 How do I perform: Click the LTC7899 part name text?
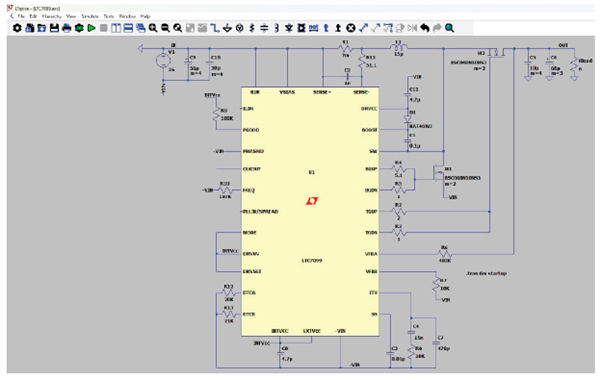click(312, 261)
